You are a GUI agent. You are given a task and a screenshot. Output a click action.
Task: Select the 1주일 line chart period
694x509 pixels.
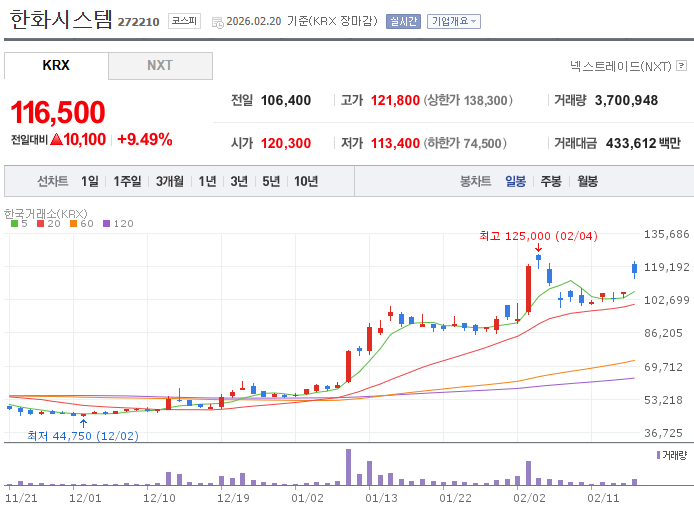127,181
